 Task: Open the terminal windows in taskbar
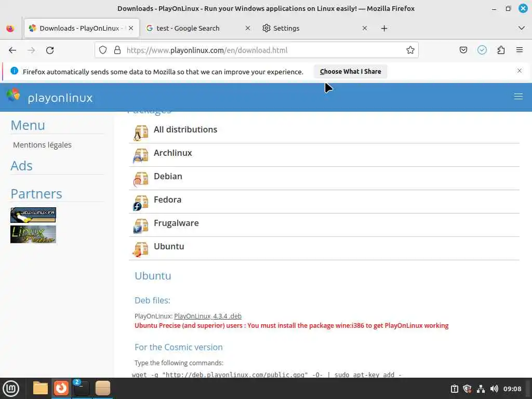pos(82,389)
